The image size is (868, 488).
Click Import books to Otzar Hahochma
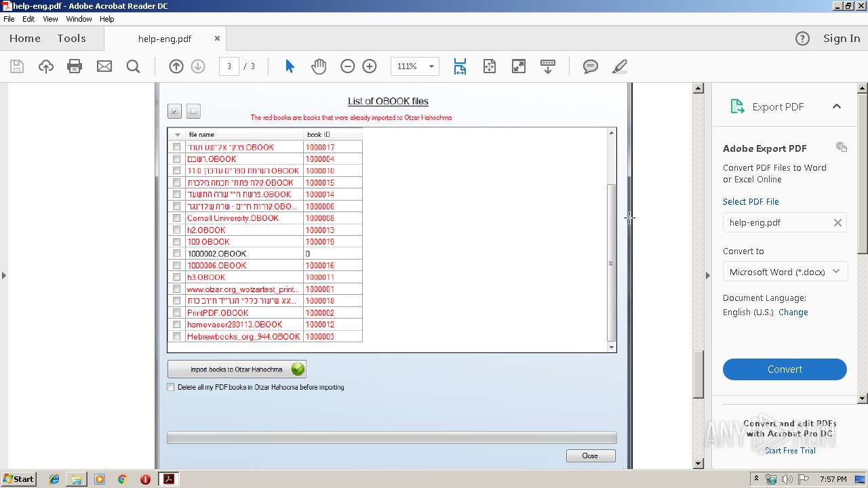(237, 369)
